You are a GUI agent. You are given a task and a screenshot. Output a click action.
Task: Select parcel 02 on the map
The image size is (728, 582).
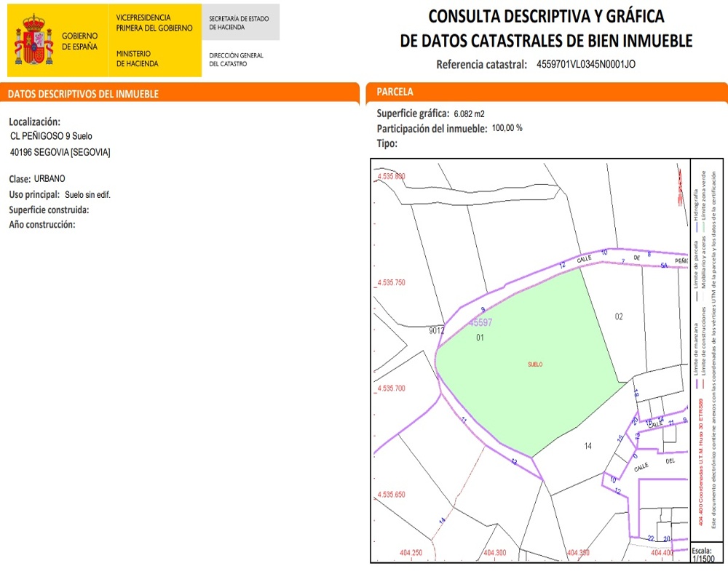(619, 316)
